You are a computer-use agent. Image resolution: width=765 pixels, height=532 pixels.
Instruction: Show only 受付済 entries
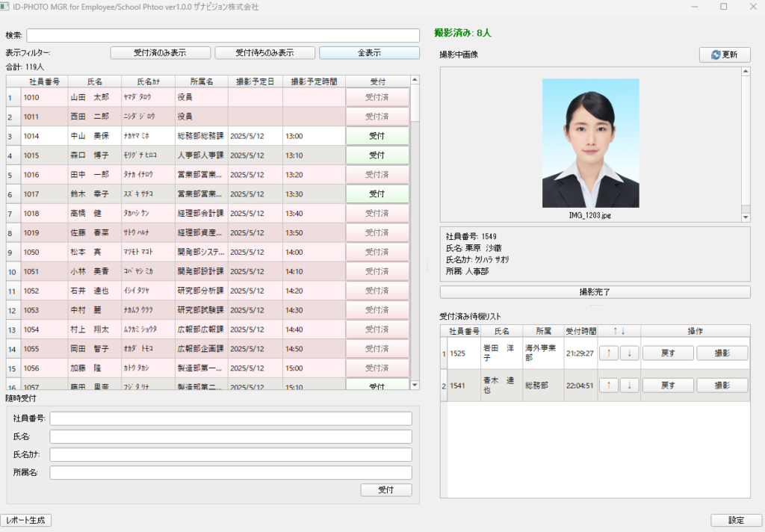pos(161,53)
